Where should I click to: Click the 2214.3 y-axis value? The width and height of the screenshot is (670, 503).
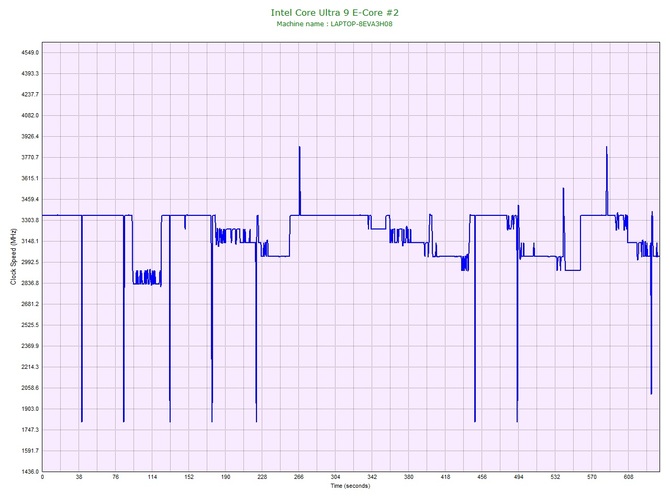[x=30, y=367]
